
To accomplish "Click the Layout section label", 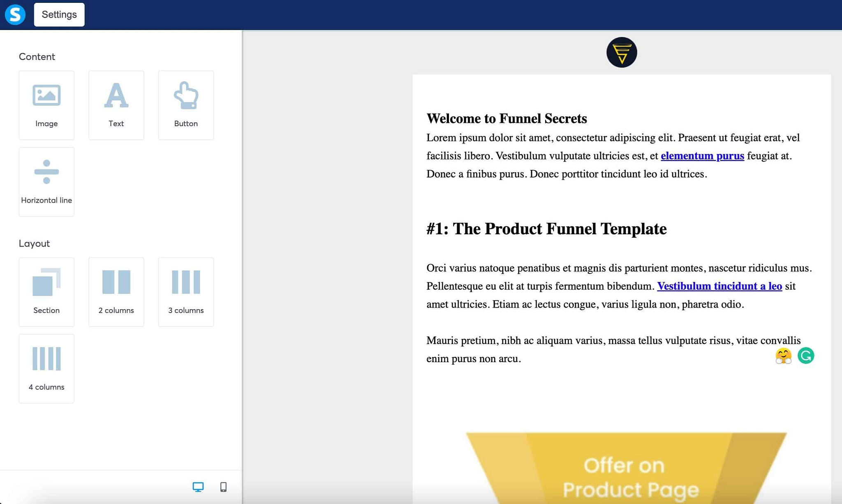I will pos(34,243).
